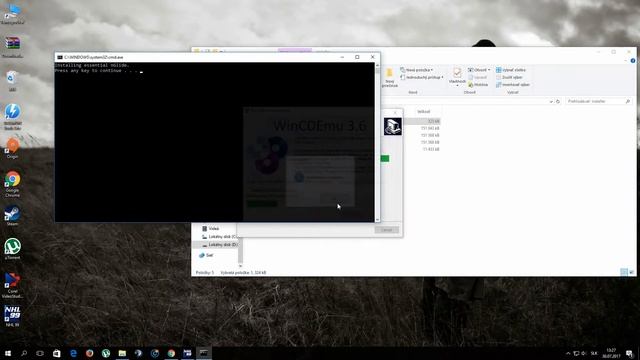The image size is (640, 360).
Task: Open the Daemon Tools lightning desktop icon
Action: point(12,116)
